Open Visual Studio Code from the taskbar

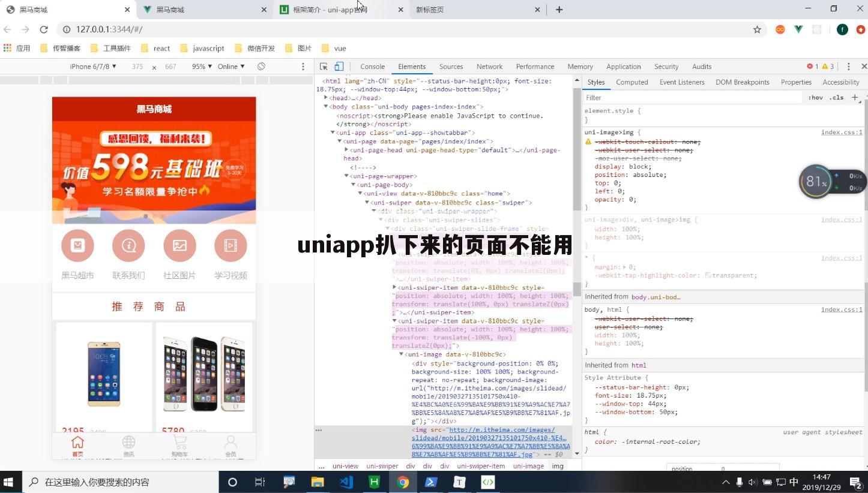pyautogui.click(x=346, y=482)
